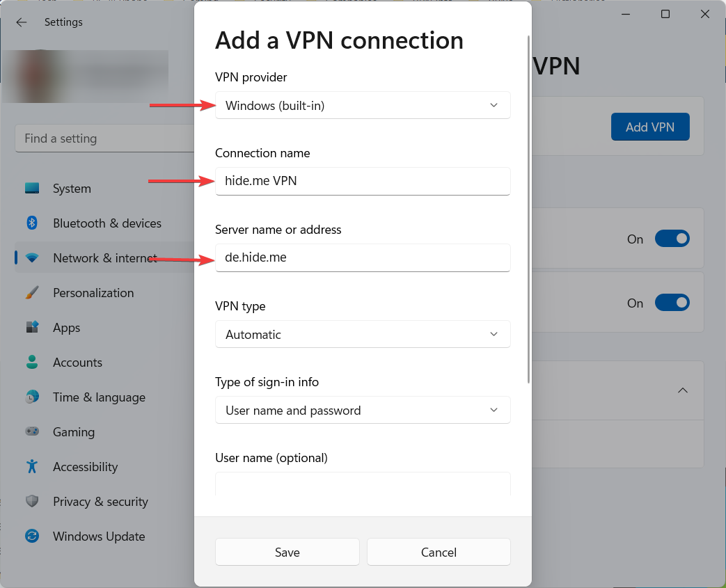Click the Accounts person icon
This screenshot has height=588, width=726.
click(32, 363)
